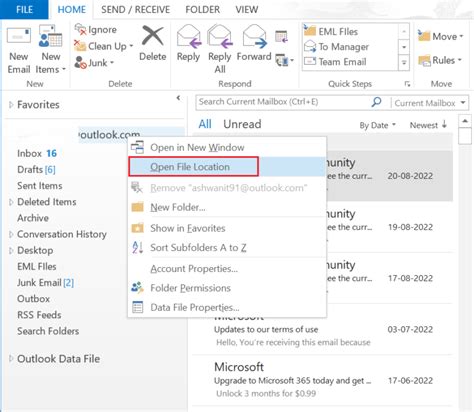The width and height of the screenshot is (474, 412).
Task: Open the Quick Steps dialog launcher
Action: tap(407, 84)
